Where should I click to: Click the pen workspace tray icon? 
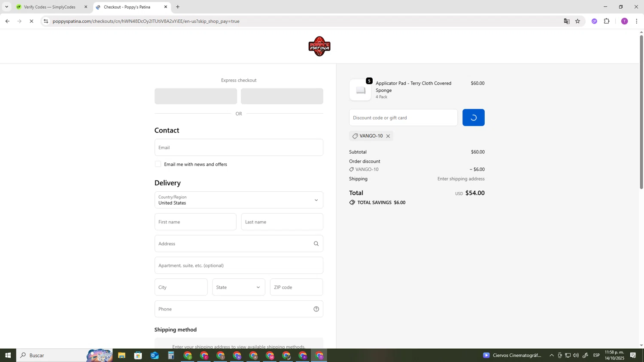pos(585,356)
